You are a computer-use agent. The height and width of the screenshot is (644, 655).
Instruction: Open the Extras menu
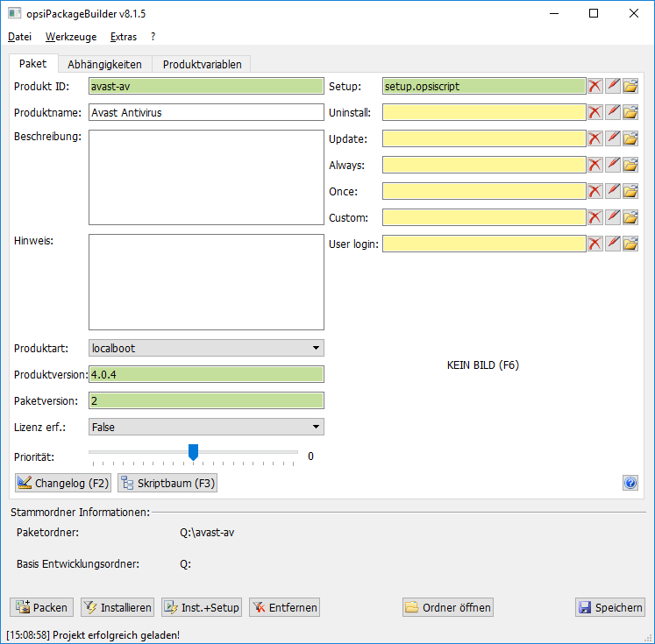click(124, 37)
